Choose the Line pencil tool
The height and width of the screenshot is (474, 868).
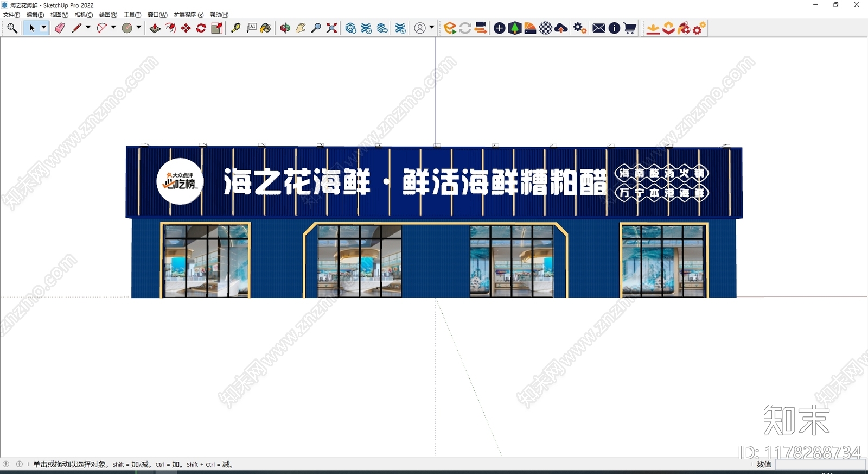click(x=76, y=28)
